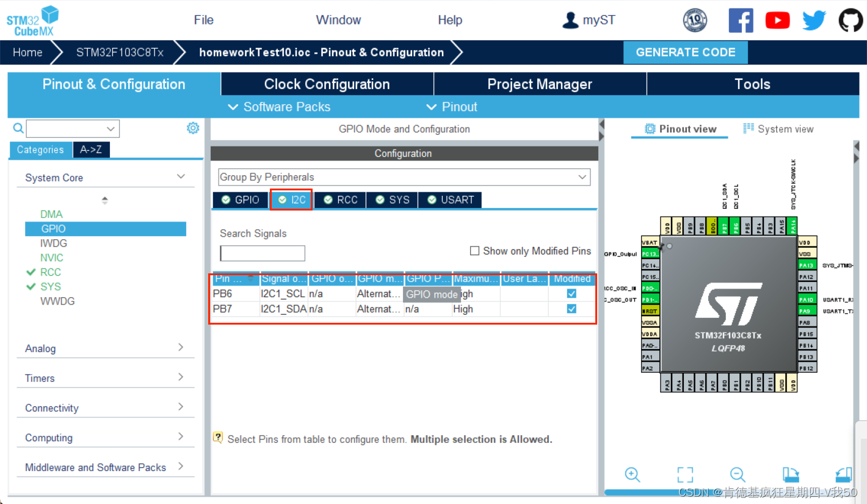Zoom out of the pinout view
The width and height of the screenshot is (867, 504).
click(x=738, y=475)
